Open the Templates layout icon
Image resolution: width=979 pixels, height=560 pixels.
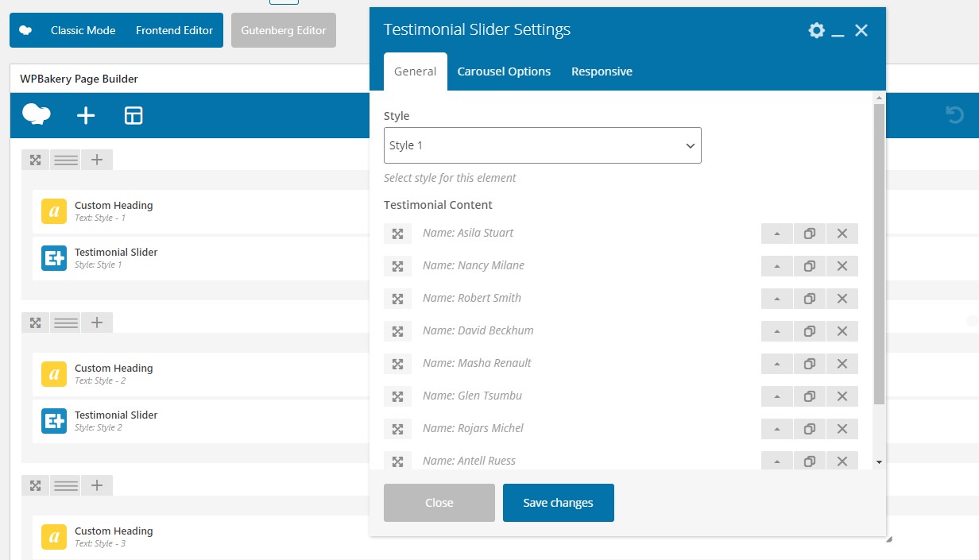(x=133, y=116)
